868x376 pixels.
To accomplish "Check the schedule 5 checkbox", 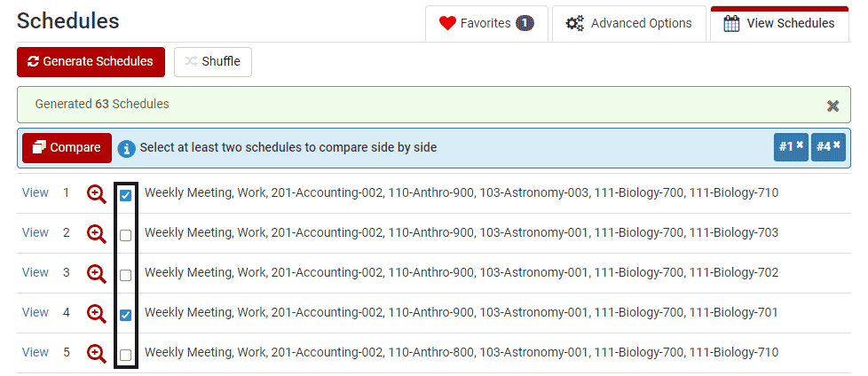I will 126,355.
